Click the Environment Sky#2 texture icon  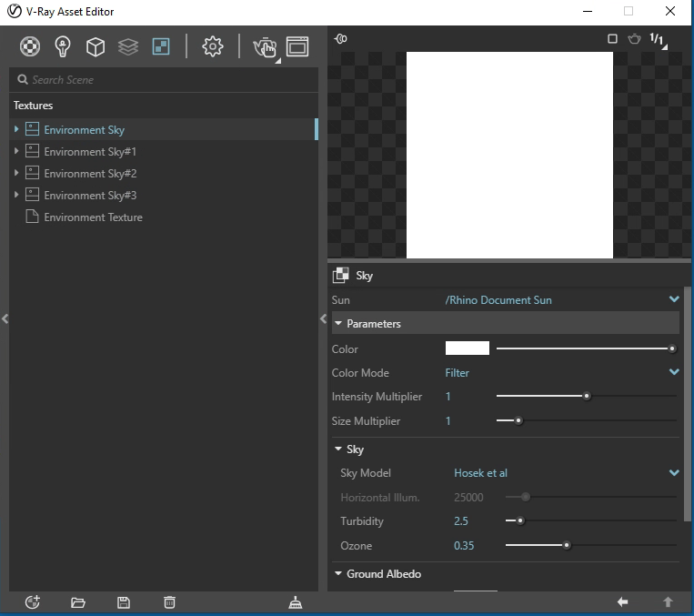click(32, 173)
